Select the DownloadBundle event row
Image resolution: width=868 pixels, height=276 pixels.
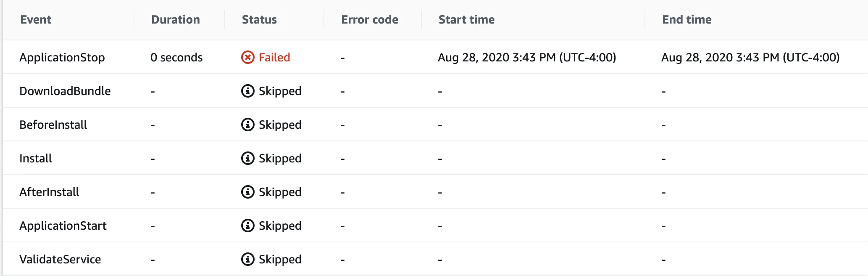(65, 91)
